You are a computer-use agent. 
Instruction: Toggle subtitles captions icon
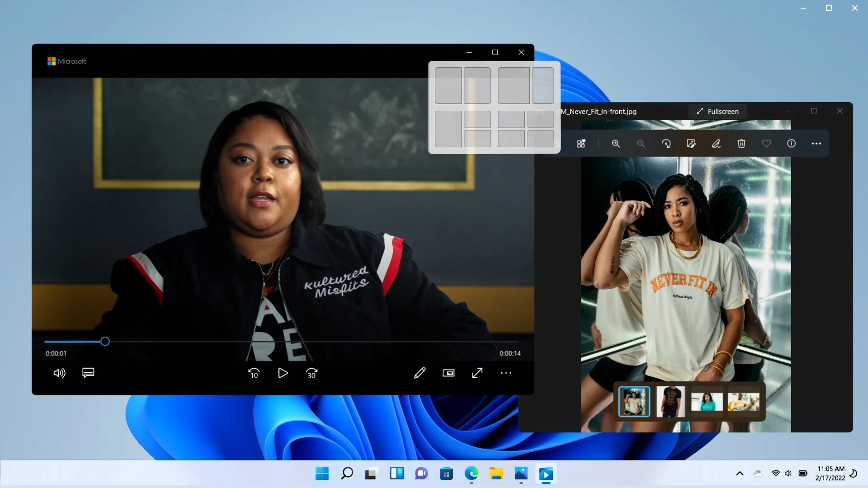88,373
